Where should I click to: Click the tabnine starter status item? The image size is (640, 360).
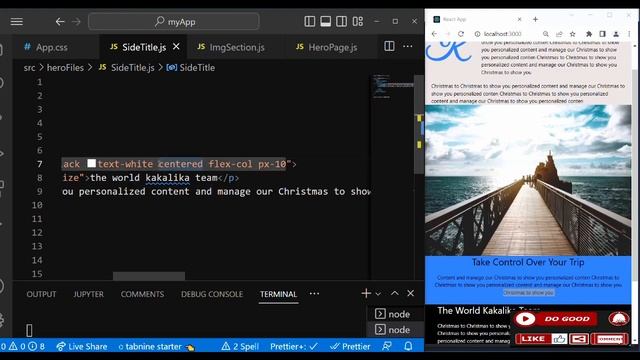coord(156,347)
